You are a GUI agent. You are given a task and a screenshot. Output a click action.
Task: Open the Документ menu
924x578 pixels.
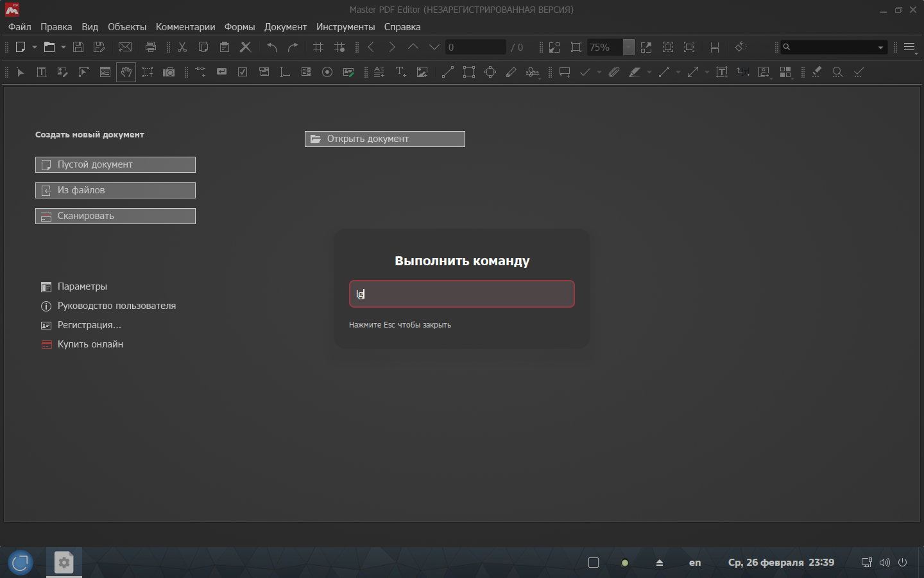point(286,27)
